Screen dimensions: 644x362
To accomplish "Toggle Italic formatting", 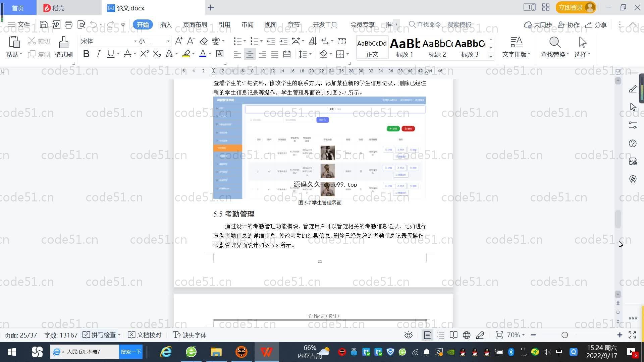I will pyautogui.click(x=98, y=54).
